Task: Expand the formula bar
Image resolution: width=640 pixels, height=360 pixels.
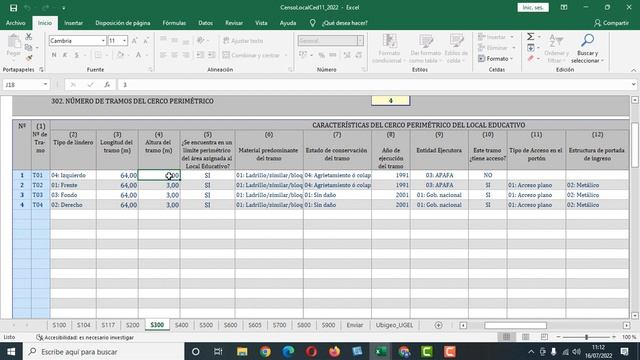Action: [x=633, y=84]
